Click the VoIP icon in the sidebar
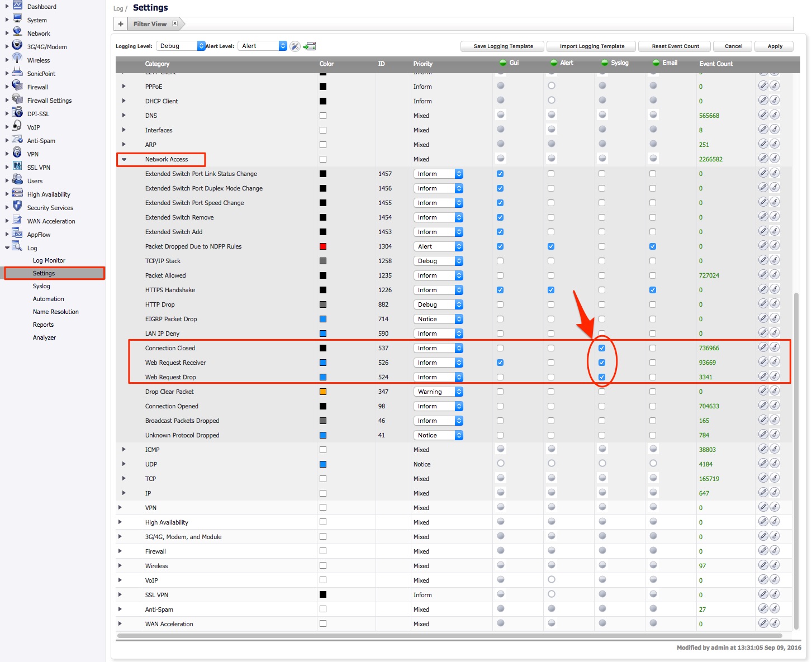 (x=17, y=126)
